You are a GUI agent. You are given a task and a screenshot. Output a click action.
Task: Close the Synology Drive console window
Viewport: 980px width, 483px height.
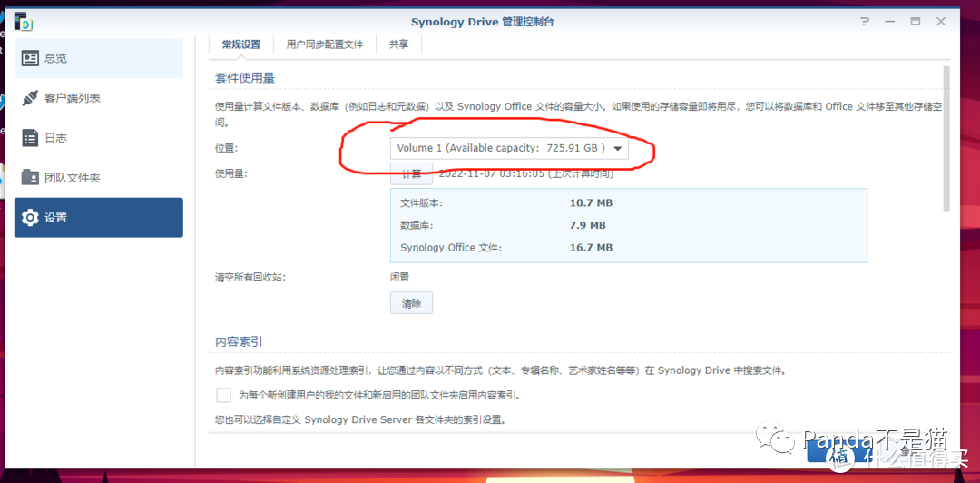(x=941, y=21)
